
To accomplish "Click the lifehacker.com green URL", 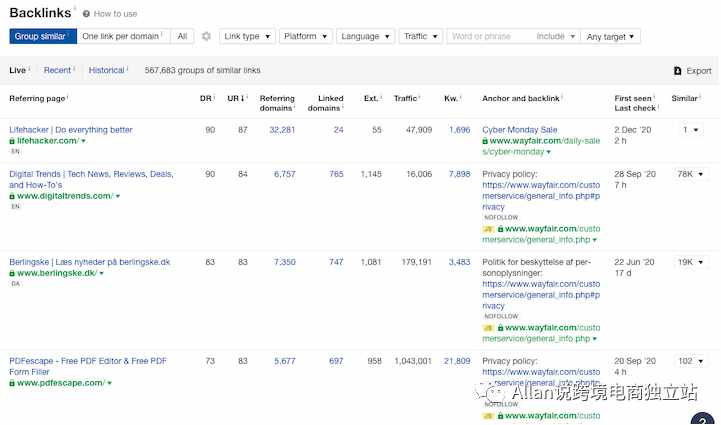I will pyautogui.click(x=48, y=141).
